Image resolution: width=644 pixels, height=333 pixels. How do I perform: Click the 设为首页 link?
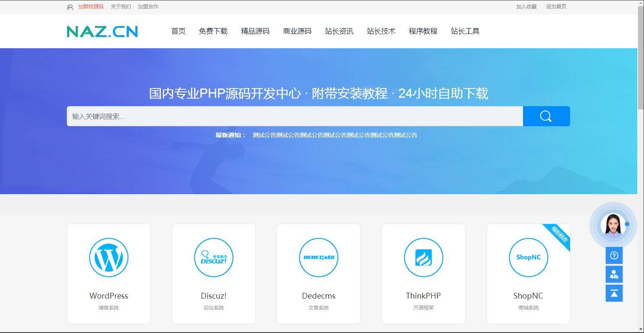(556, 7)
